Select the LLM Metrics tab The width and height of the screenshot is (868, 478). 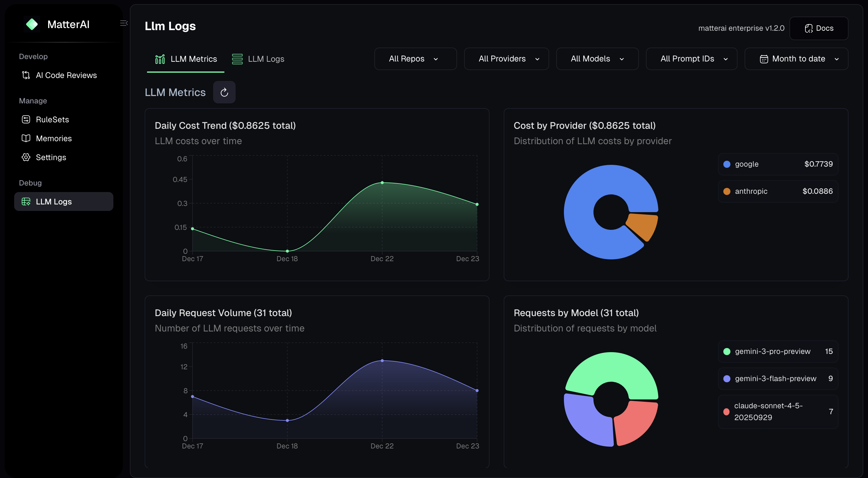coord(185,59)
